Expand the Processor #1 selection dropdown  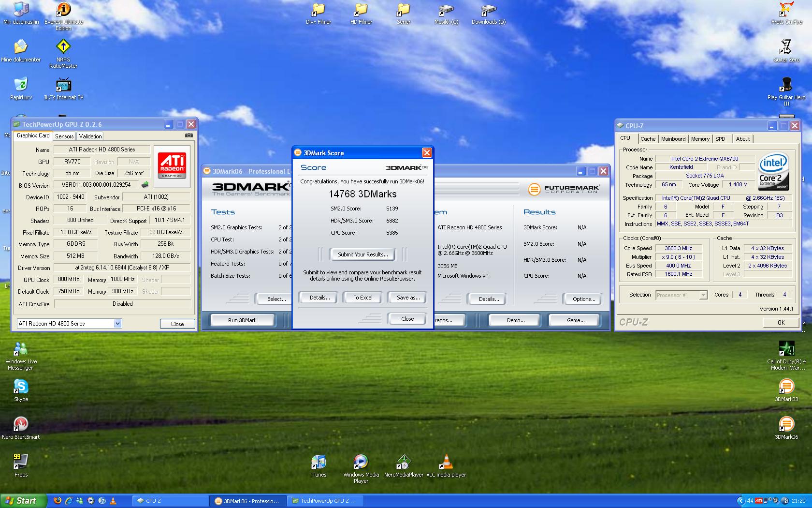tap(703, 295)
